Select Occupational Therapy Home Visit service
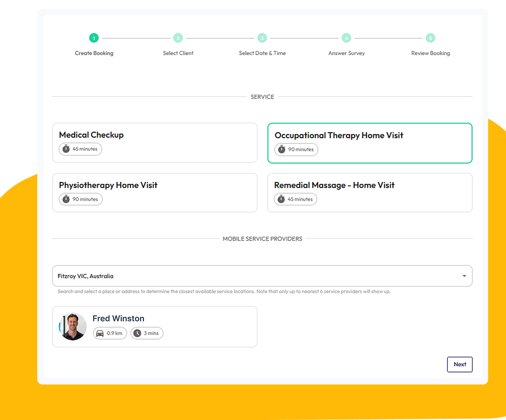506x420 pixels. [370, 143]
